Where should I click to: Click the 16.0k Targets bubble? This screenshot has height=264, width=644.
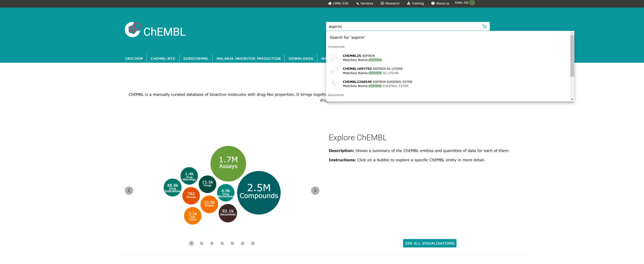tap(209, 204)
